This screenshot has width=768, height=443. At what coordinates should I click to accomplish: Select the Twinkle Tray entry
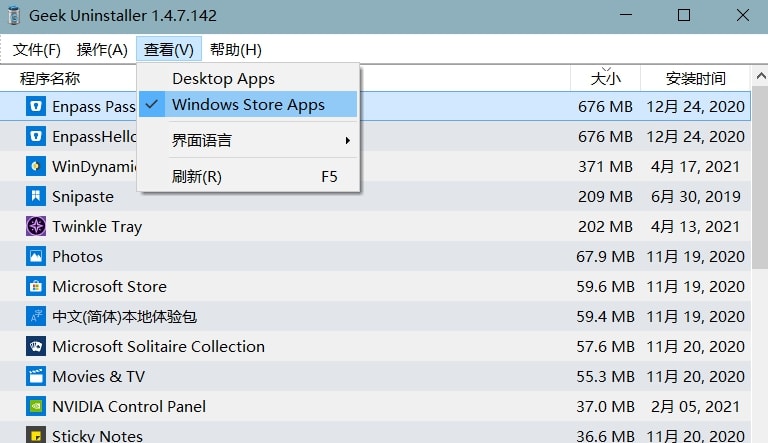[x=97, y=226]
